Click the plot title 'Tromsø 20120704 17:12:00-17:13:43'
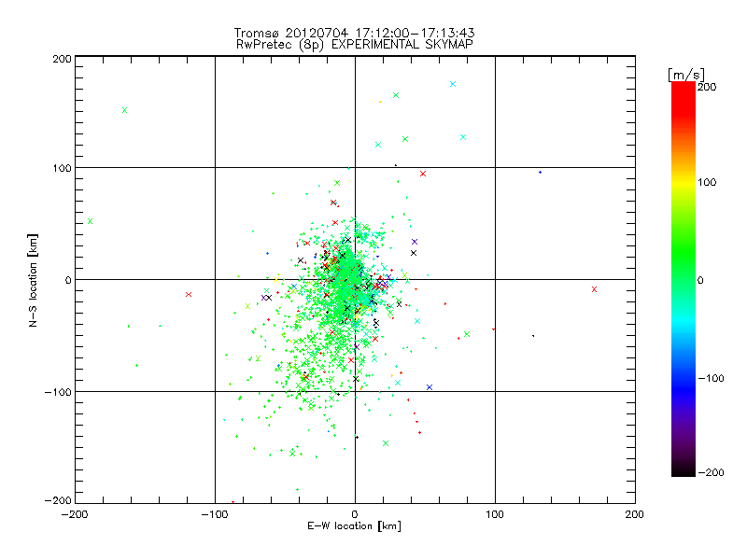This screenshot has height=560, width=747. (354, 33)
